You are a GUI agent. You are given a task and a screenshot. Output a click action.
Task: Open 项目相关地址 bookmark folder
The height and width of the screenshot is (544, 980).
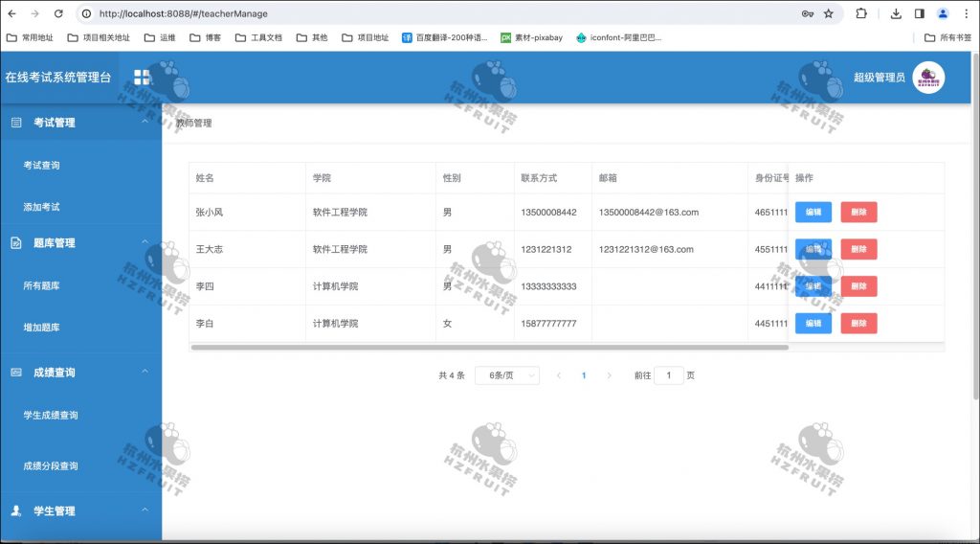pos(99,37)
